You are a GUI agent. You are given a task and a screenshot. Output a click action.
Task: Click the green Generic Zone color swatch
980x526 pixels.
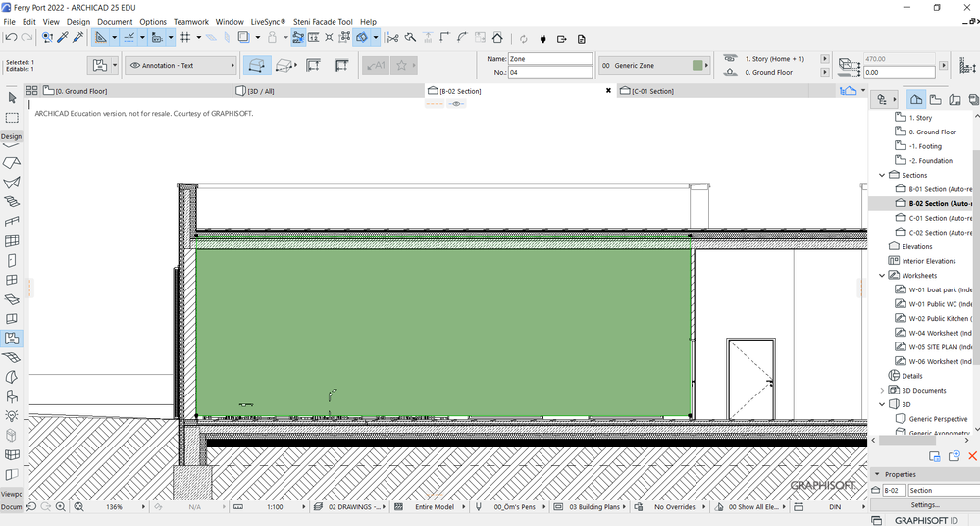pos(697,66)
